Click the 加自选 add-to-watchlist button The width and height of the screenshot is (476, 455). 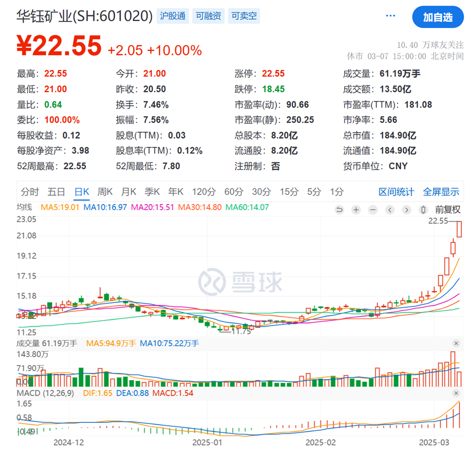(438, 17)
